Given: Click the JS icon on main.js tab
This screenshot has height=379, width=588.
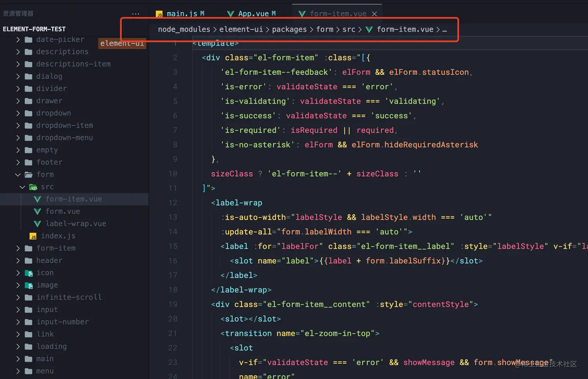Looking at the screenshot, I should click(159, 14).
